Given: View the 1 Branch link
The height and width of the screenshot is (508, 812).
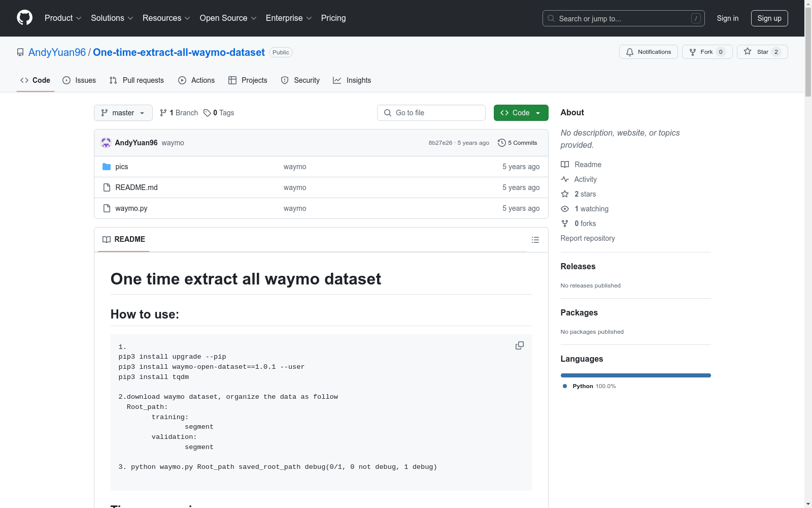Looking at the screenshot, I should [179, 113].
